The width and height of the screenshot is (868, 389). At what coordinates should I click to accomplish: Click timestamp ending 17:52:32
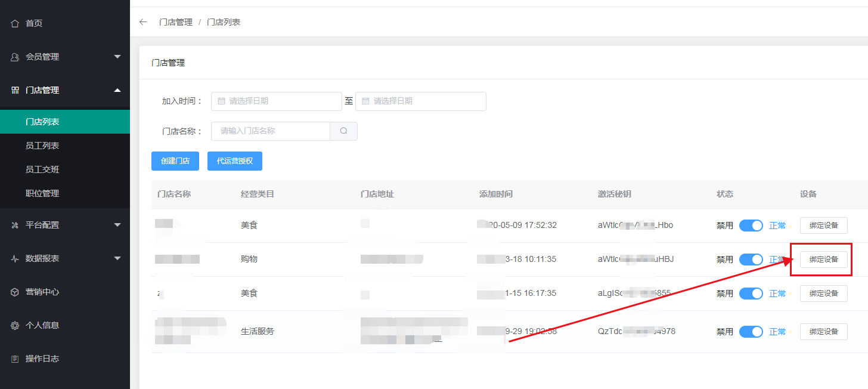517,226
